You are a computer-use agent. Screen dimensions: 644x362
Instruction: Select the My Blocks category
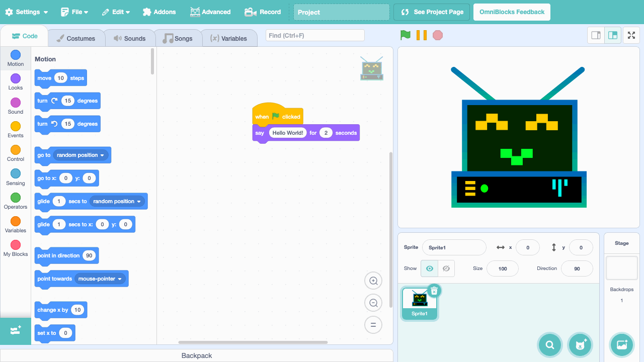tap(16, 248)
